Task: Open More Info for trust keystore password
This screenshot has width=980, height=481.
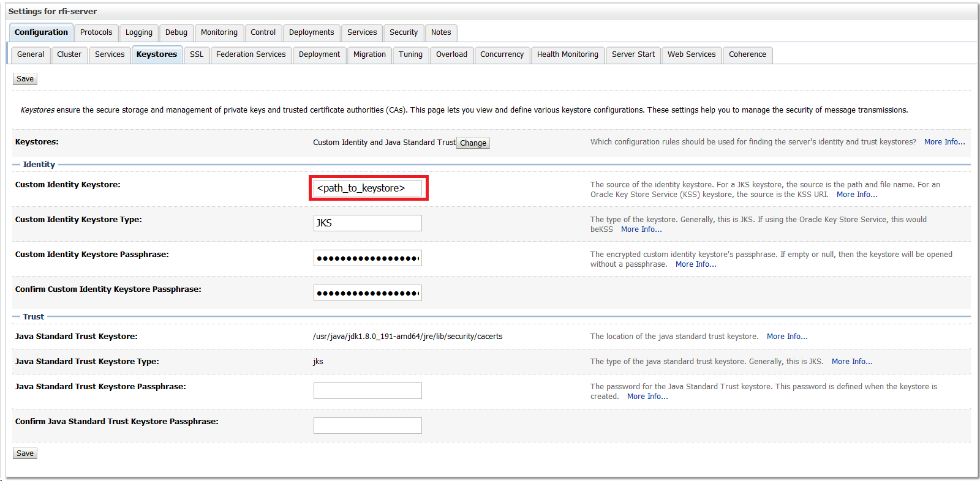Action: coord(647,397)
